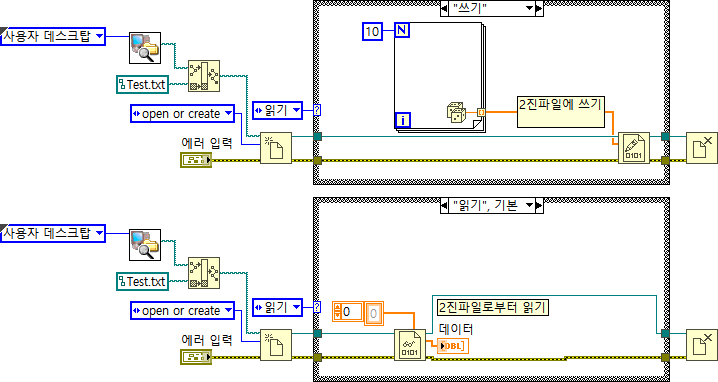This screenshot has height=382, width=718.
Task: Click the 2진파일에 쓰기 comment label
Action: pyautogui.click(x=561, y=112)
